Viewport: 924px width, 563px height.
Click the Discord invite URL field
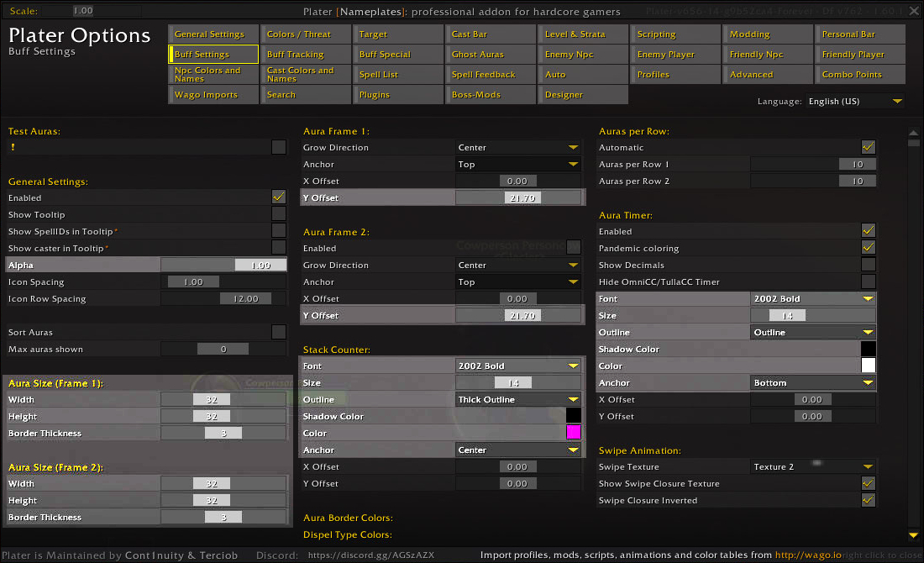point(371,555)
